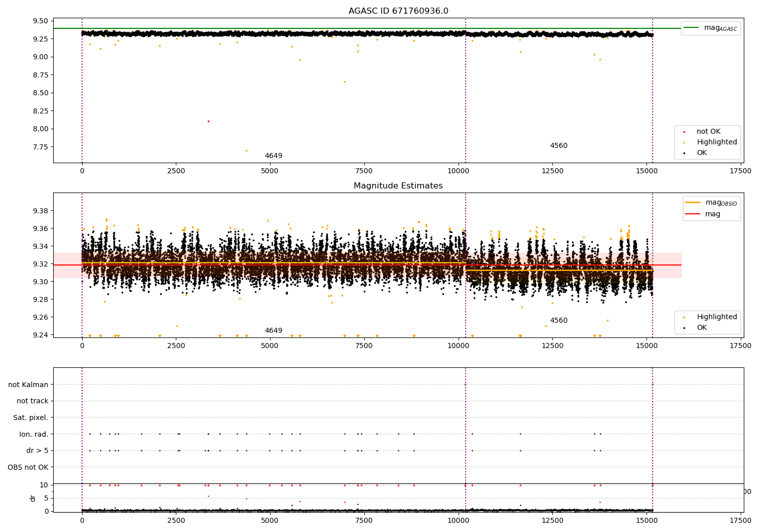
Task: Click the 8.00 y-axis tick label
Action: (x=41, y=129)
